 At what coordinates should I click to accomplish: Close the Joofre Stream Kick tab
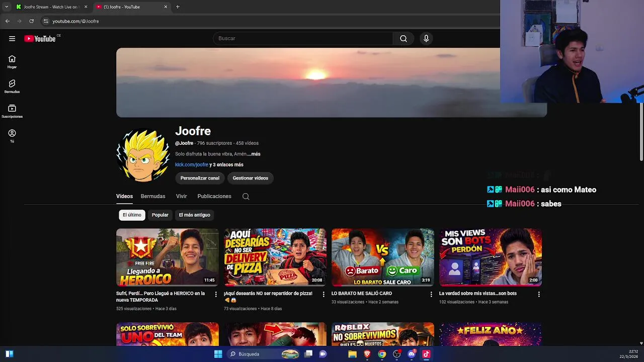point(86,7)
